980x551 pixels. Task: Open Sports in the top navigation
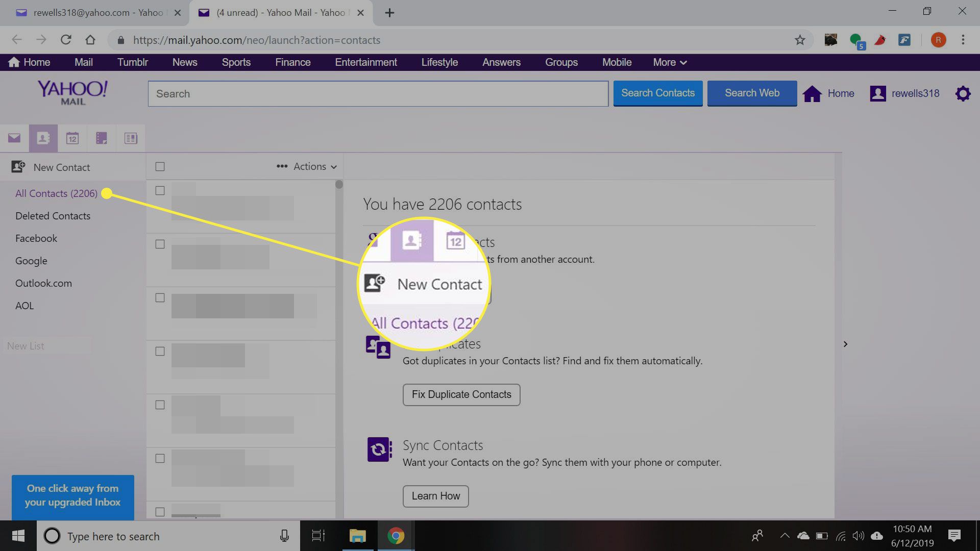pos(236,62)
